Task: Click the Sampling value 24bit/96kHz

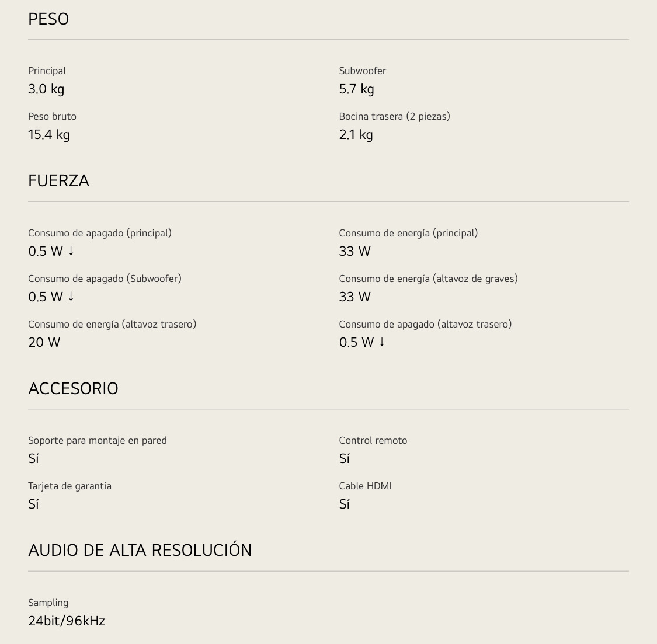Action: (66, 621)
